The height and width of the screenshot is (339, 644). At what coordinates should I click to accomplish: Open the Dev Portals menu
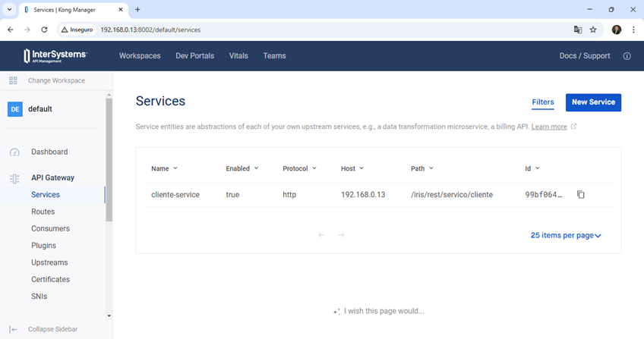point(194,56)
